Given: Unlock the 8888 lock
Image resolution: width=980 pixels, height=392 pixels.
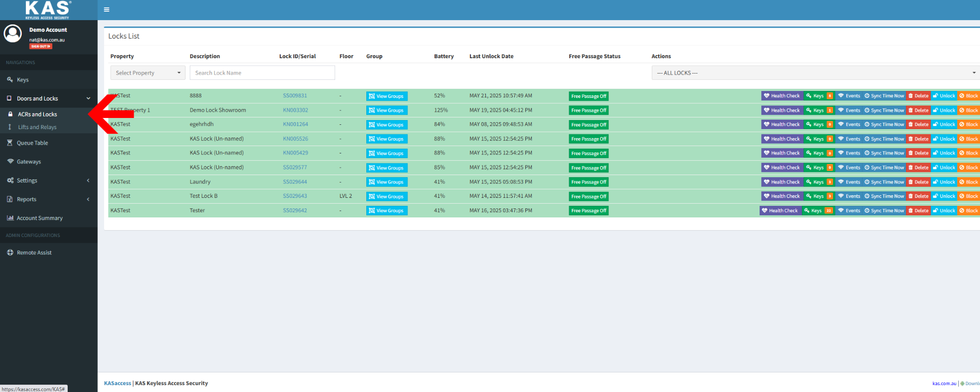Looking at the screenshot, I should click(944, 96).
